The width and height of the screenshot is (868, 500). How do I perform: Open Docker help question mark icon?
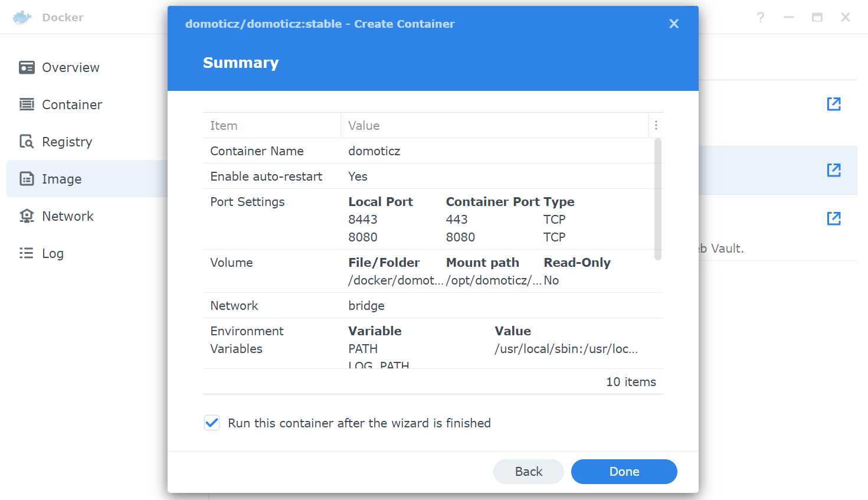(761, 17)
